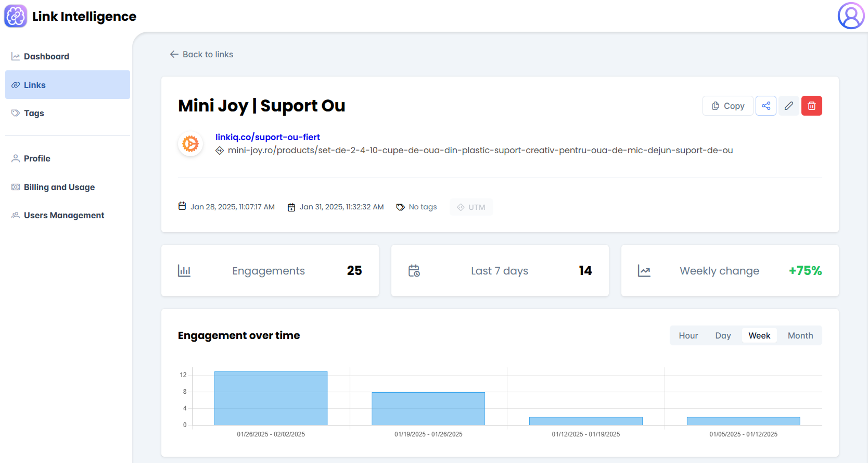868x463 pixels.
Task: Copy the short link
Action: (727, 106)
